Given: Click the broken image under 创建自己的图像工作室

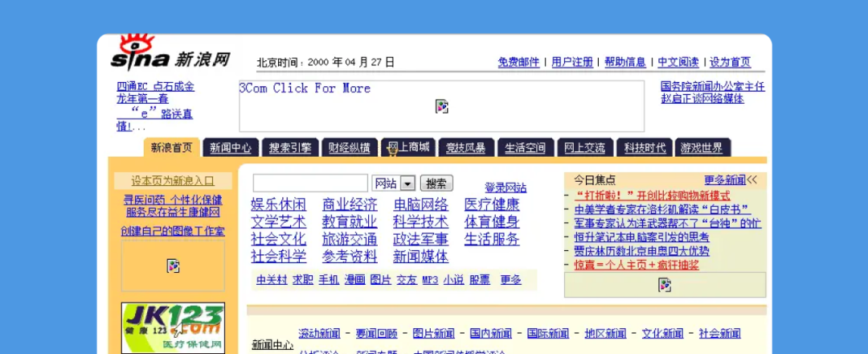Looking at the screenshot, I should [173, 266].
